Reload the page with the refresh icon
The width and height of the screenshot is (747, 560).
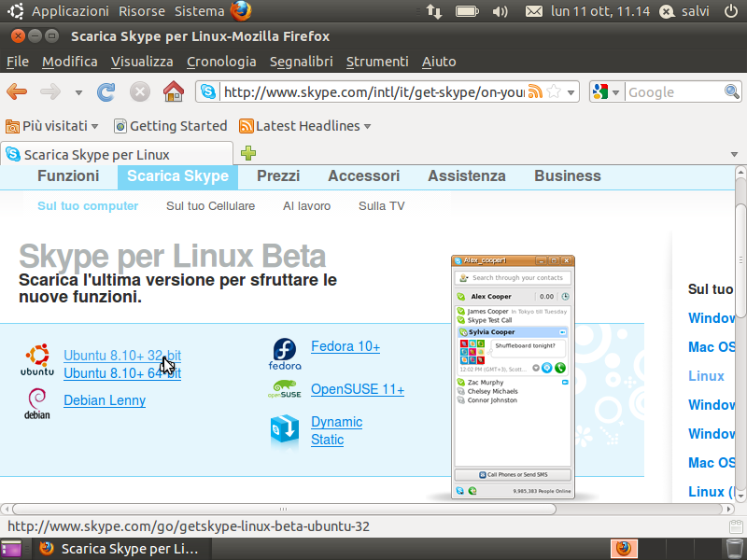point(106,91)
